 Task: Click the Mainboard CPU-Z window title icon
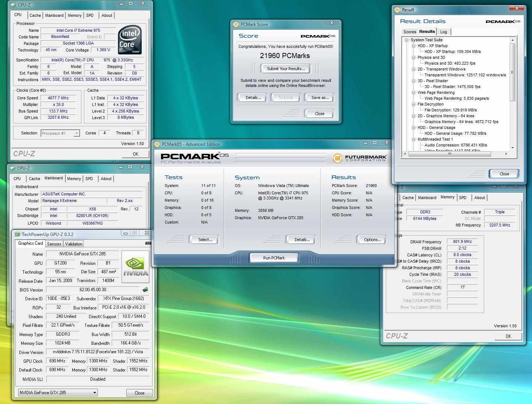click(x=12, y=168)
